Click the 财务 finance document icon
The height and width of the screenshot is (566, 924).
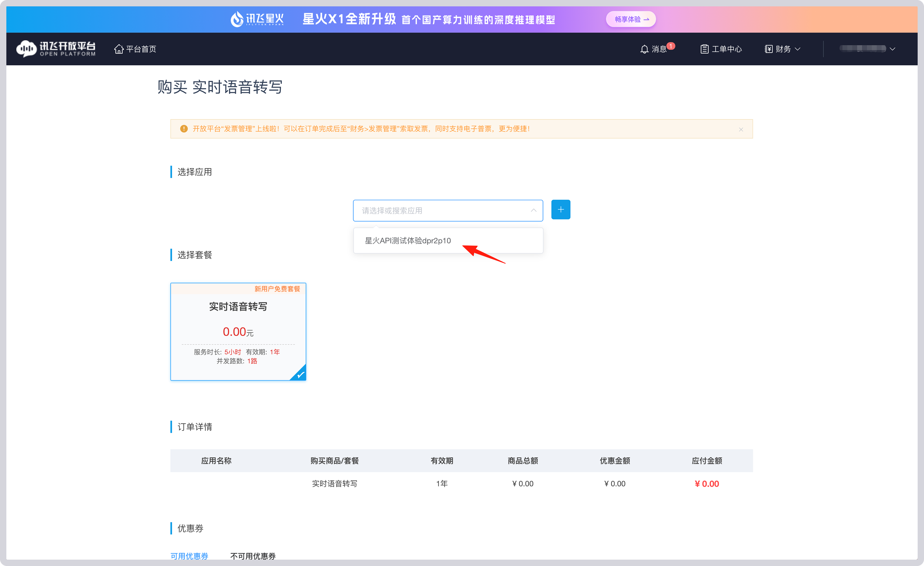[768, 49]
